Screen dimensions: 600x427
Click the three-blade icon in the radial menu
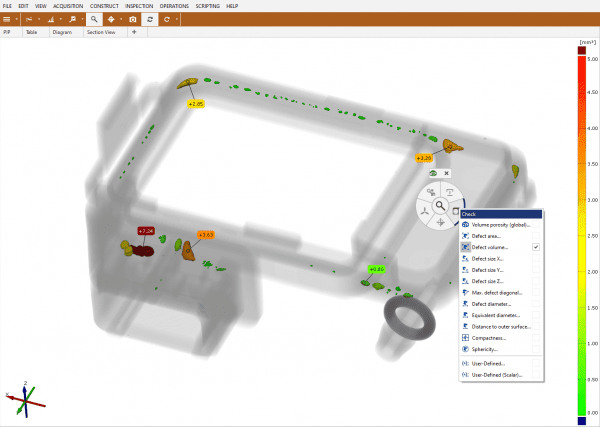pos(424,212)
